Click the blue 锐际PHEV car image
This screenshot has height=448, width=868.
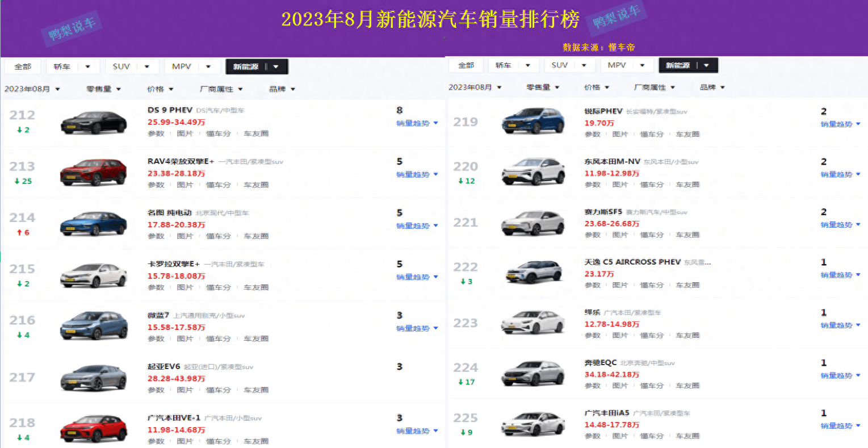[533, 121]
